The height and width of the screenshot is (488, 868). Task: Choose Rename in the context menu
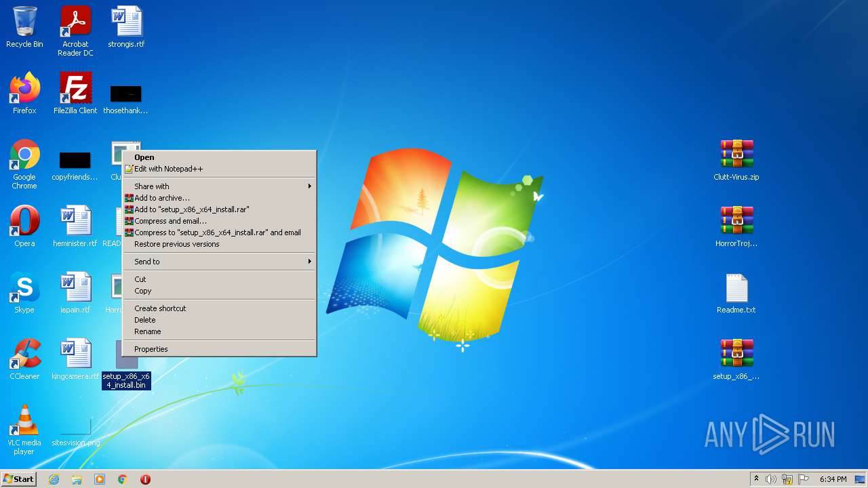[x=219, y=331]
